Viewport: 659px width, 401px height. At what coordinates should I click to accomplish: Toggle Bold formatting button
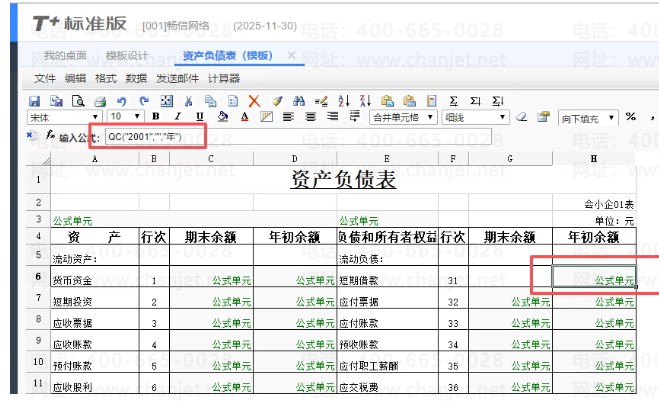click(156, 116)
